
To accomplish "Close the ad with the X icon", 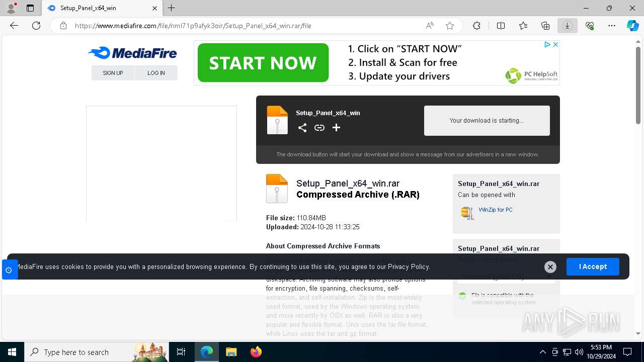I will pos(555,45).
